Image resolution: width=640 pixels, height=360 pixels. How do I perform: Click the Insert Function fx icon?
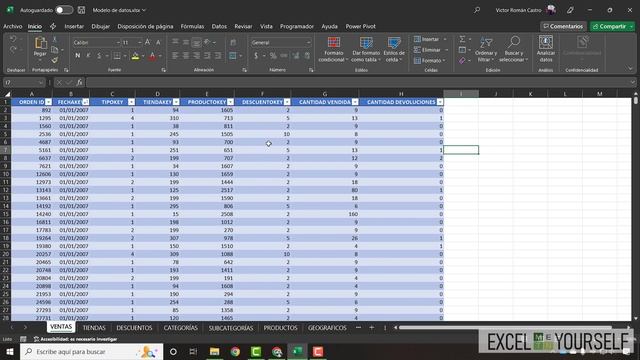[x=79, y=82]
